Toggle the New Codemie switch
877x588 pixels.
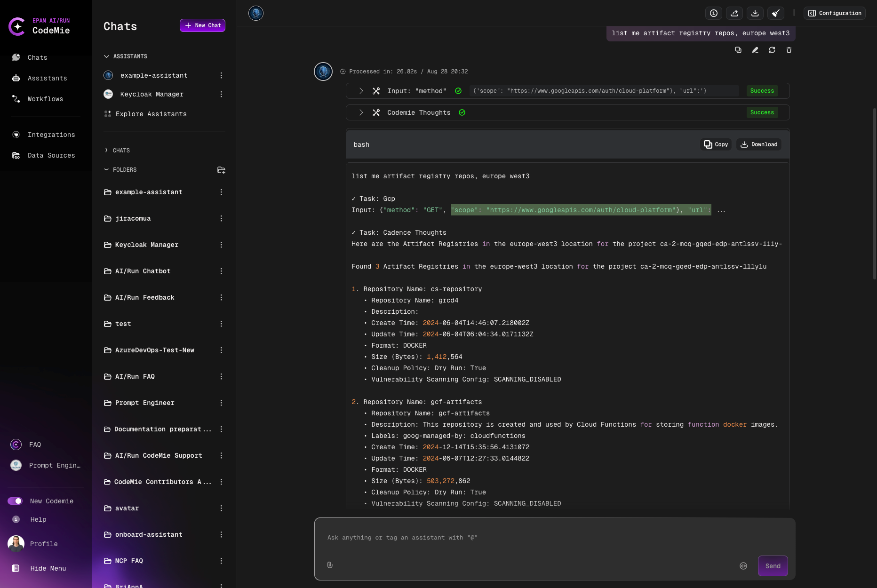coord(15,501)
